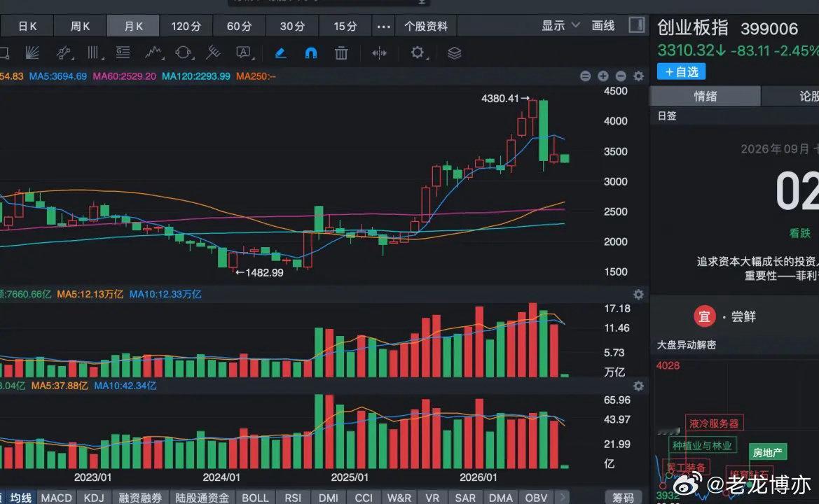Select the wave line drawing tool

pos(153,52)
